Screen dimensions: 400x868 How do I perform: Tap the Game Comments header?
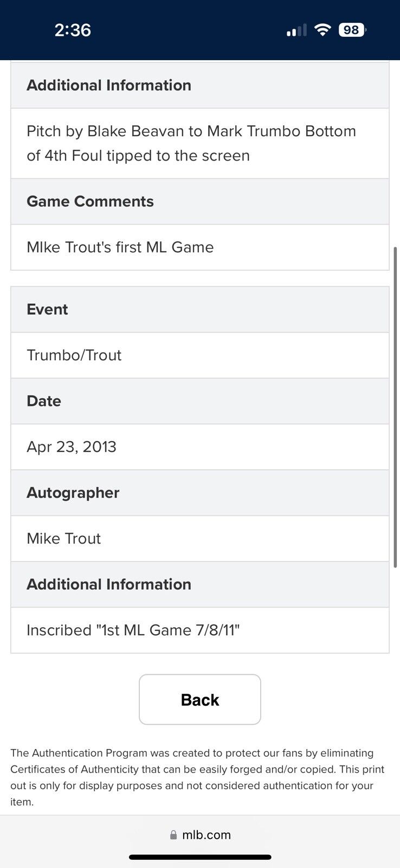point(91,201)
